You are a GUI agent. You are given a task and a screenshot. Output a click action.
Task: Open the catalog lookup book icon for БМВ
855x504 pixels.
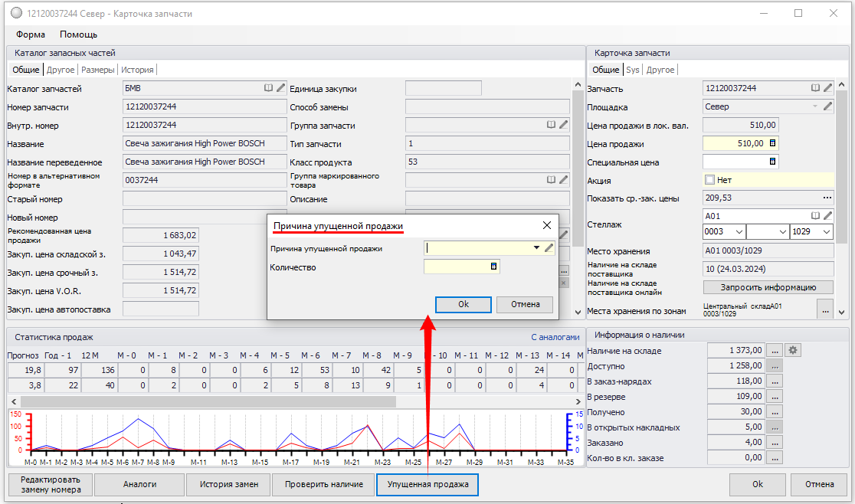coord(268,88)
